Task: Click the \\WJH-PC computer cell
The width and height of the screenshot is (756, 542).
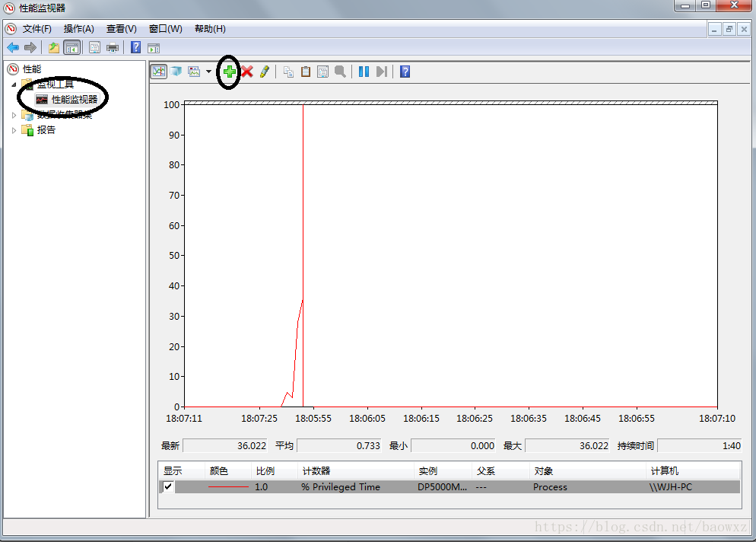Action: (x=671, y=487)
